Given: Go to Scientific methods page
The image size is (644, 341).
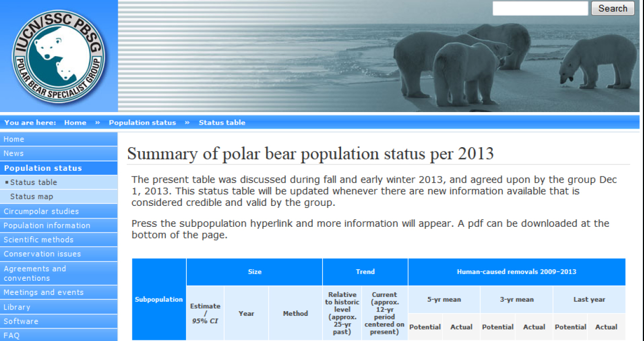Looking at the screenshot, I should 39,239.
